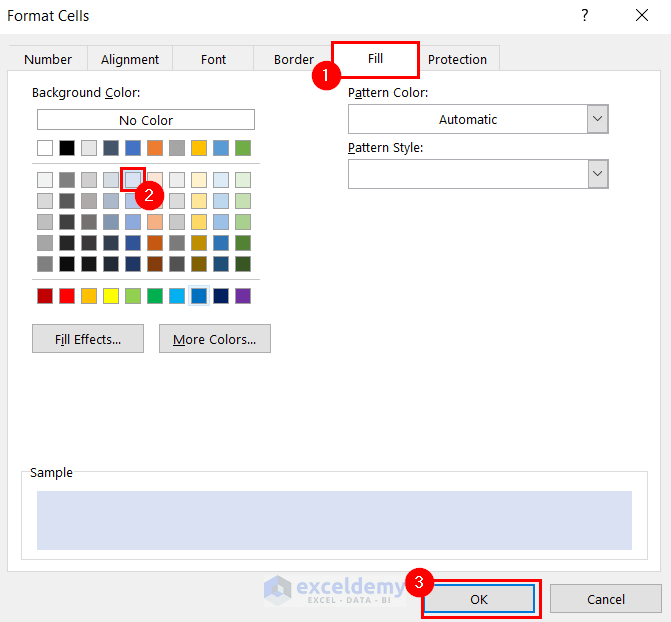This screenshot has width=671, height=622.
Task: Choose the burnt orange swatch in fourth shade row
Action: [x=155, y=243]
